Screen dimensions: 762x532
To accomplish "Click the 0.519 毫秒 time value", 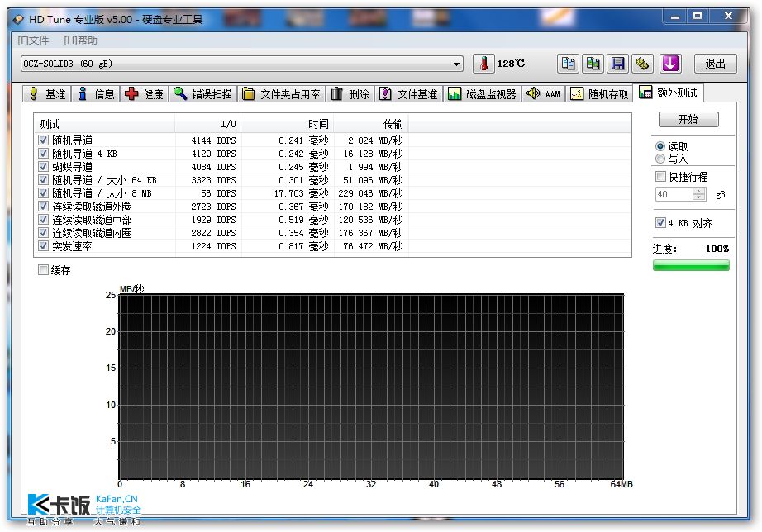I will click(x=304, y=220).
